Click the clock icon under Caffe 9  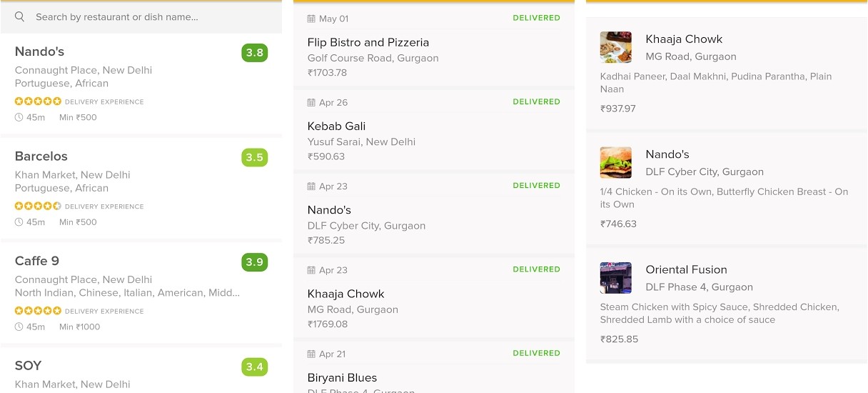click(19, 327)
